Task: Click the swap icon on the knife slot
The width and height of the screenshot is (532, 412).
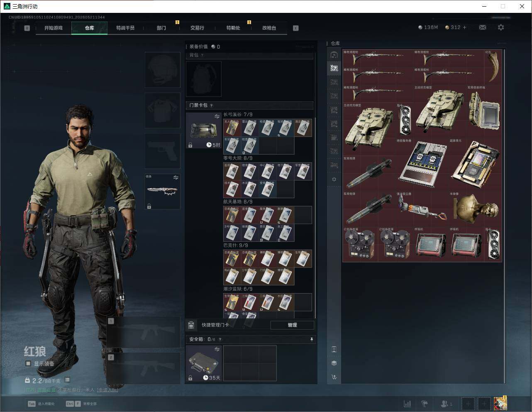Action: [176, 178]
